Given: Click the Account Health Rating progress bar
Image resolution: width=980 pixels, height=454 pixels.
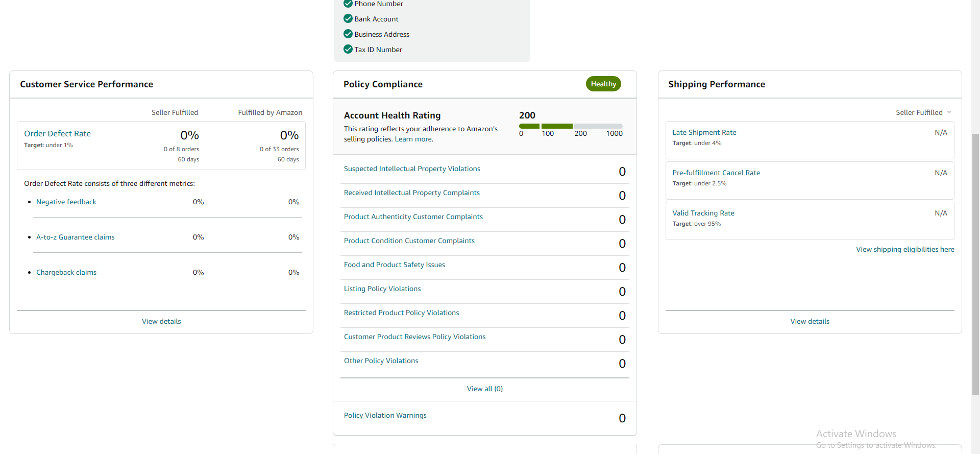Looking at the screenshot, I should tap(571, 126).
